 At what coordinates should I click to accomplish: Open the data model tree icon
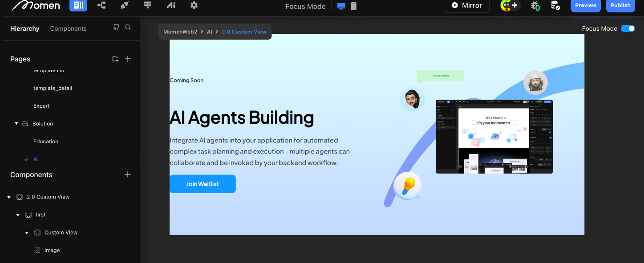[x=101, y=5]
